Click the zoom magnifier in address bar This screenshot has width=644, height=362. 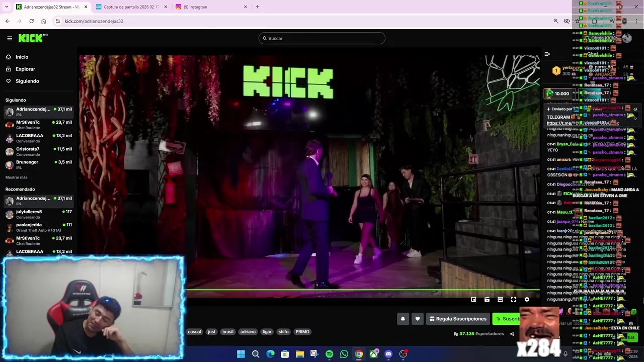click(555, 21)
